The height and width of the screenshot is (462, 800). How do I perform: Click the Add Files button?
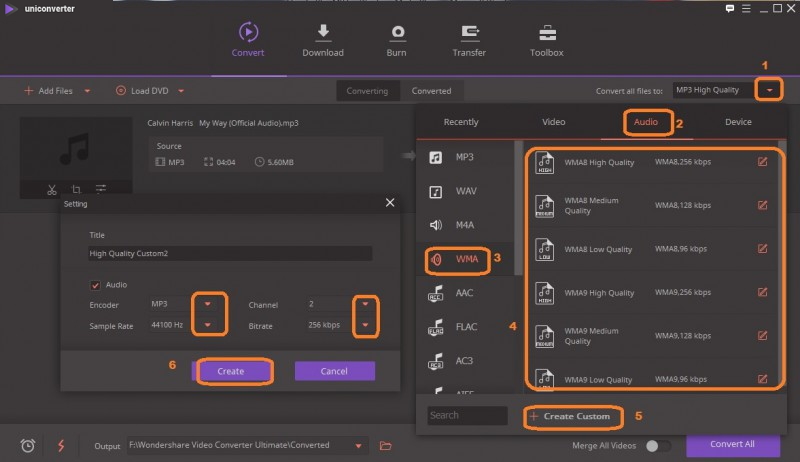click(48, 91)
